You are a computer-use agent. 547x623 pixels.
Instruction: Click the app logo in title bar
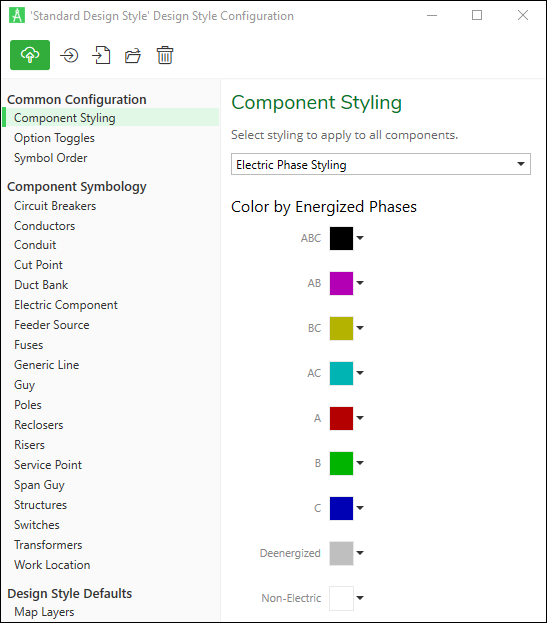click(x=17, y=15)
